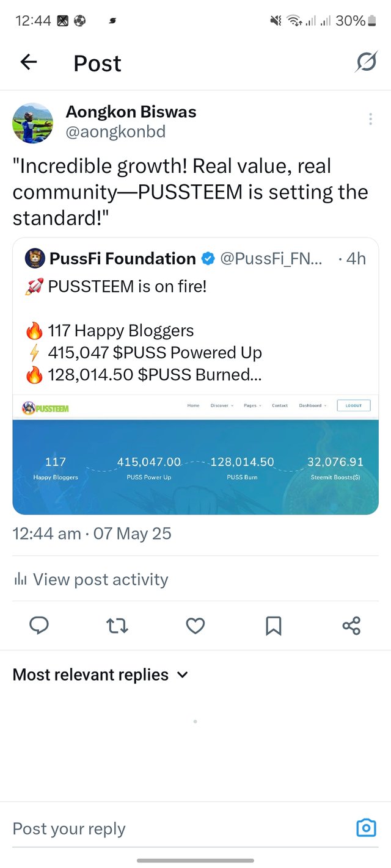This screenshot has height=868, width=391.
Task: Tap PussFi Foundation avatar in quote
Action: click(35, 259)
